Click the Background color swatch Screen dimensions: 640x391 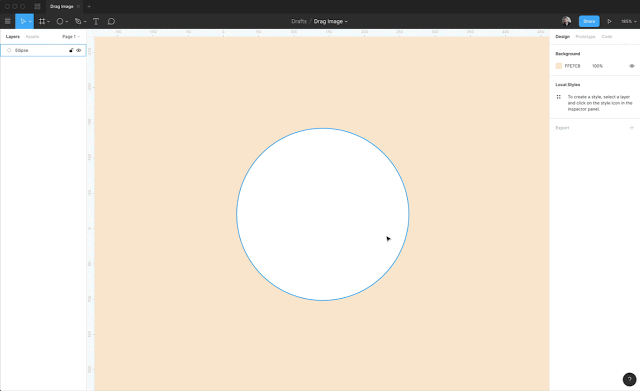pyautogui.click(x=558, y=66)
